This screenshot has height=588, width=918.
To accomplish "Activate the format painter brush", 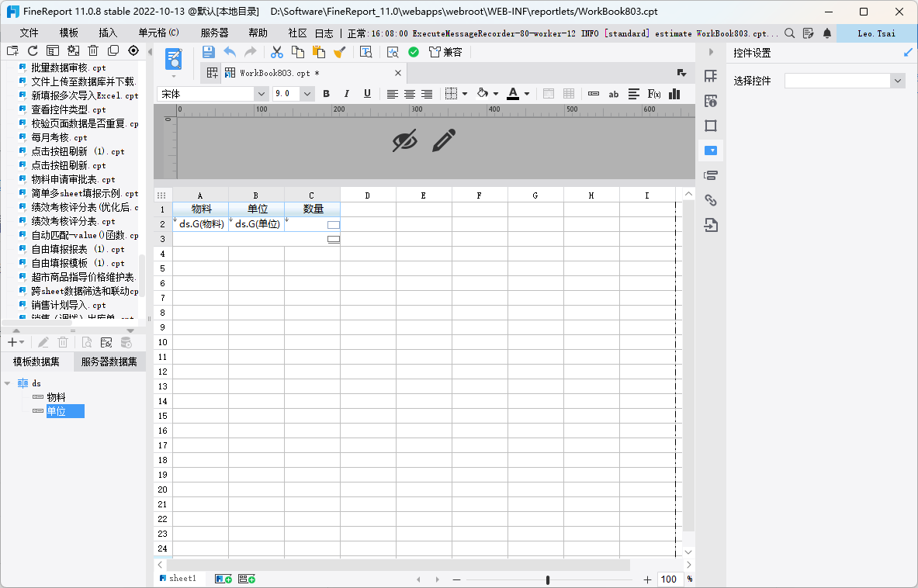I will click(340, 52).
